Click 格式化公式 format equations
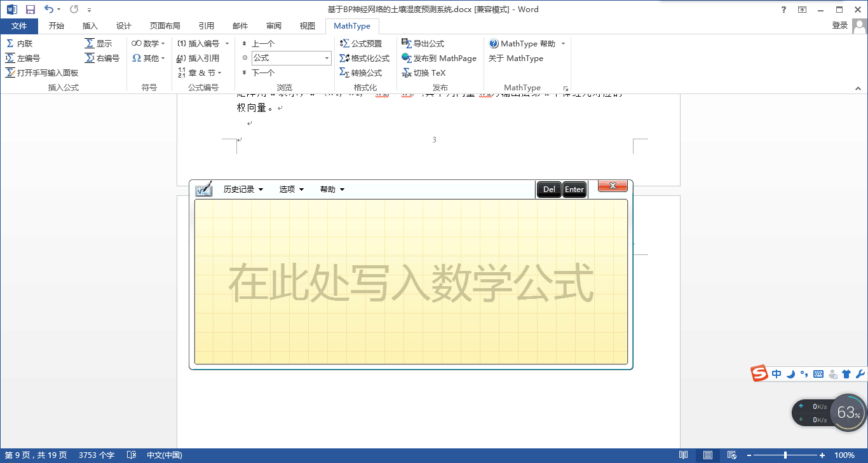 tap(365, 58)
